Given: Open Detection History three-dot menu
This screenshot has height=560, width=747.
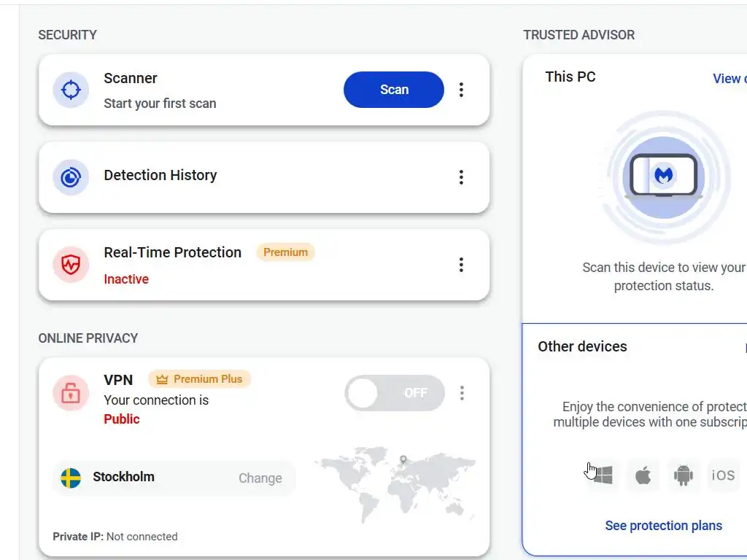Looking at the screenshot, I should click(x=461, y=177).
